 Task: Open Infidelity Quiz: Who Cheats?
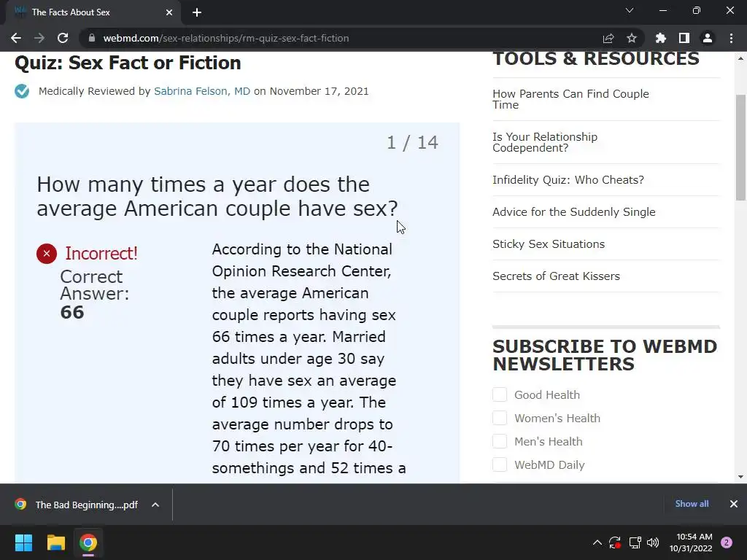point(568,179)
